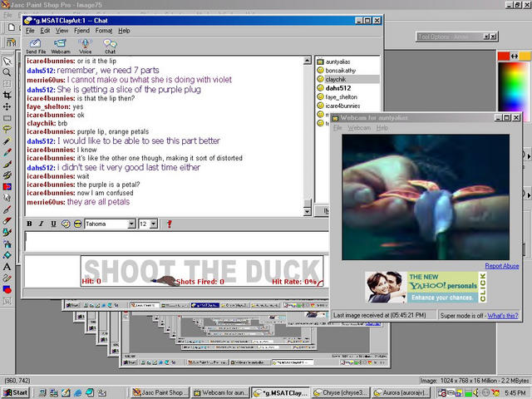Select the Arrow tool in Paint Shop Pro
Screen dimensions: 532x399
(7, 61)
